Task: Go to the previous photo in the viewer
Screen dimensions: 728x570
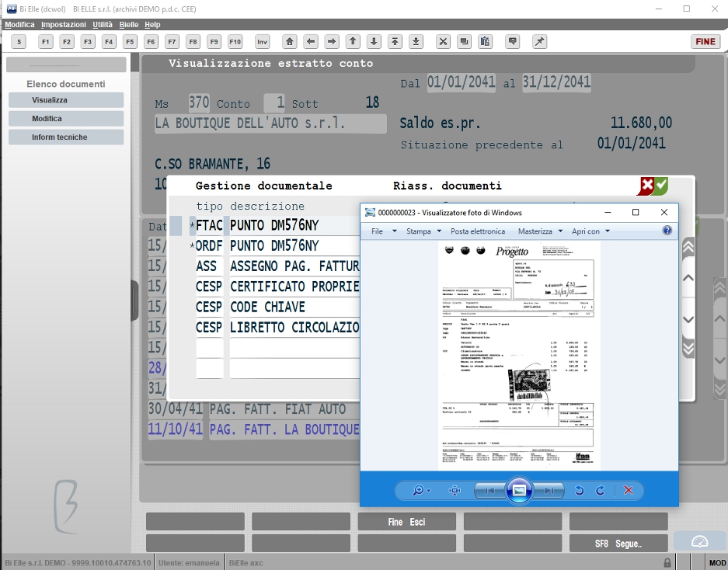Action: tap(489, 490)
